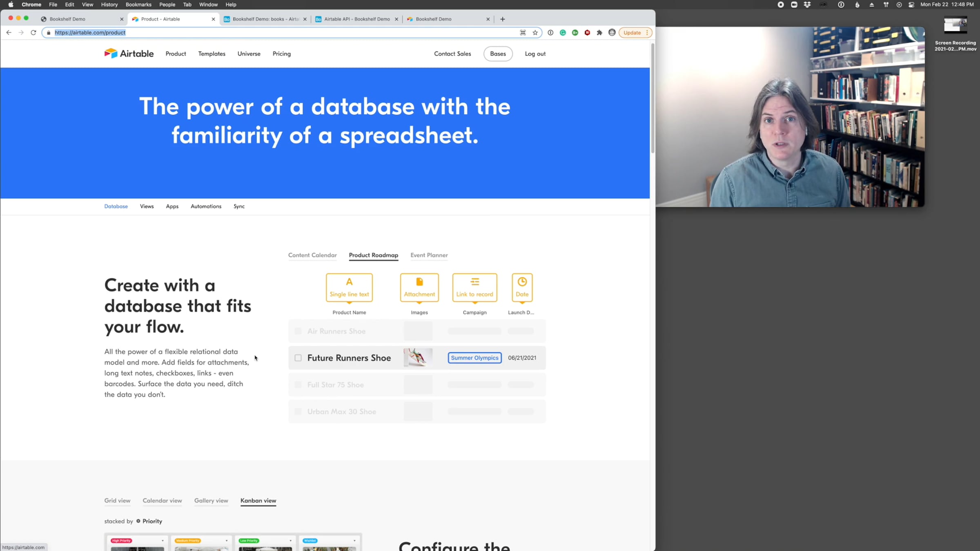Click the Airtable logo

(129, 53)
